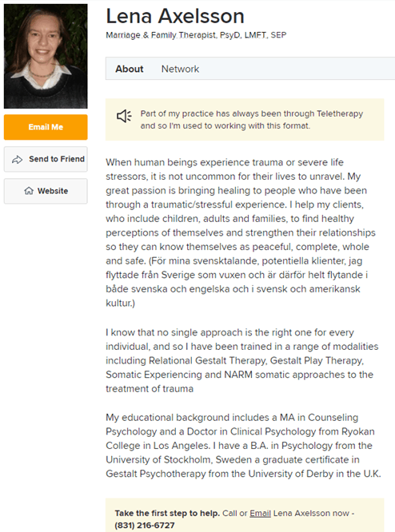Click the educational background paragraph mentioning Ryokan College
This screenshot has width=395, height=532.
[243, 446]
